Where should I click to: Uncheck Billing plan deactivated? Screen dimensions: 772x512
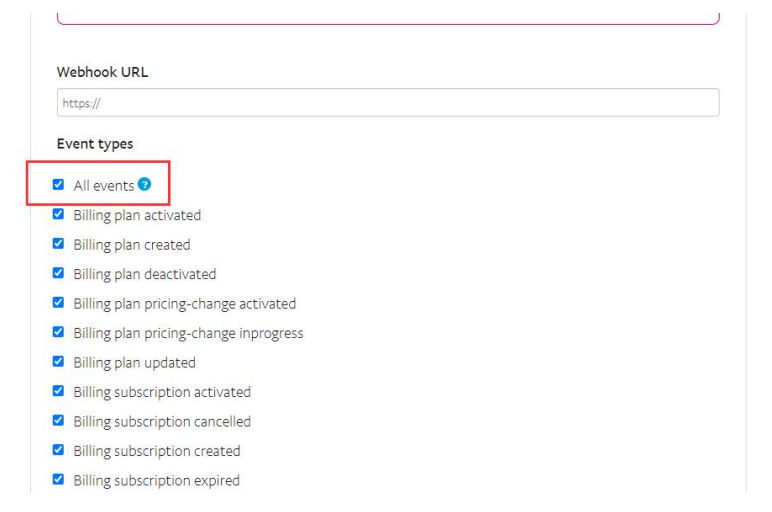pos(58,273)
